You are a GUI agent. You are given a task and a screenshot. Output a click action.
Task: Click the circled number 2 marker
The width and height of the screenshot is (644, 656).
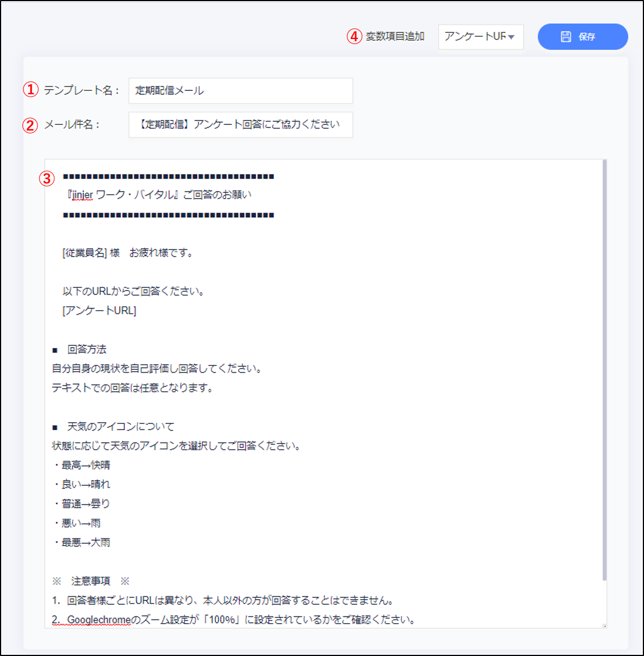(31, 124)
